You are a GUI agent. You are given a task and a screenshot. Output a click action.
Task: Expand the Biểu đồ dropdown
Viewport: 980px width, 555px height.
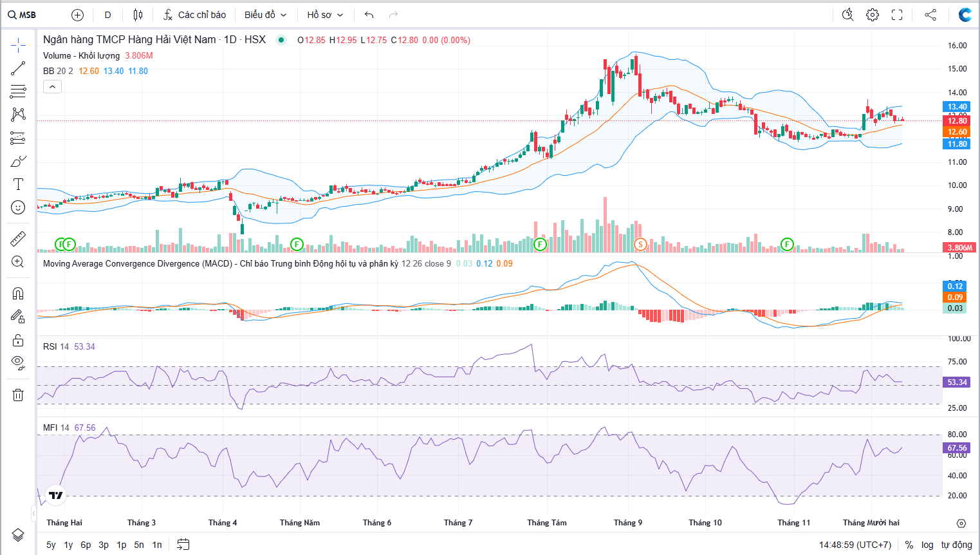[265, 15]
